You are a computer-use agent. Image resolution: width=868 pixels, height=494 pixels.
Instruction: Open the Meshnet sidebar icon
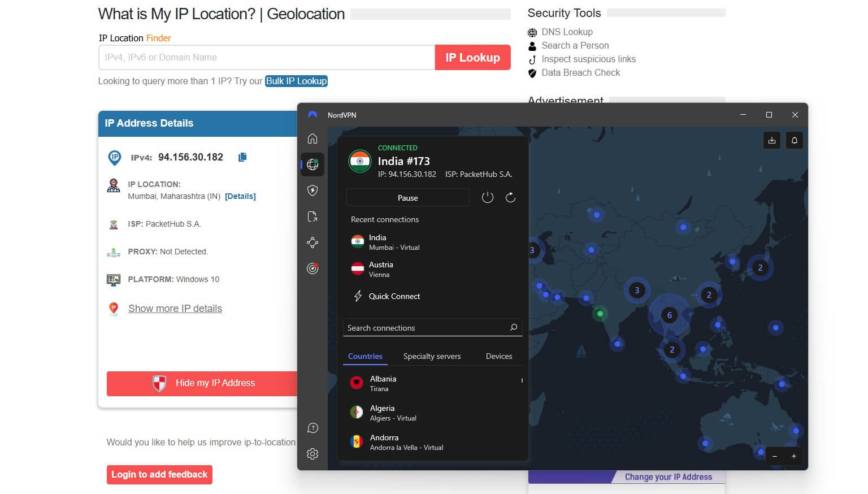pos(313,242)
